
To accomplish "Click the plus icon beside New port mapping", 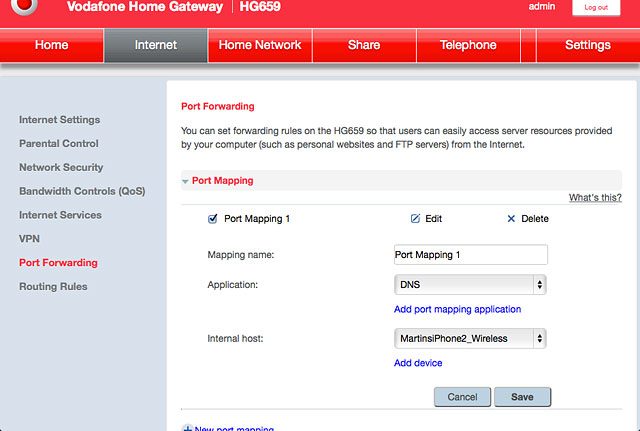I will (x=187, y=428).
